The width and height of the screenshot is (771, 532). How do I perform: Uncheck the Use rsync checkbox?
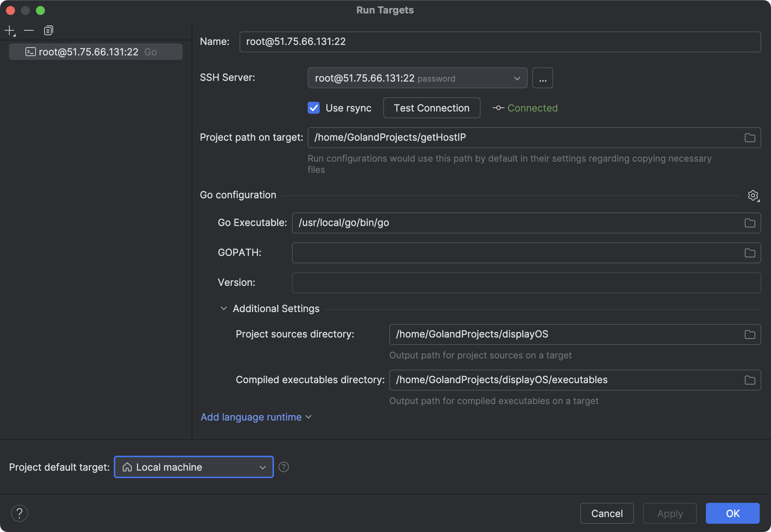coord(314,108)
